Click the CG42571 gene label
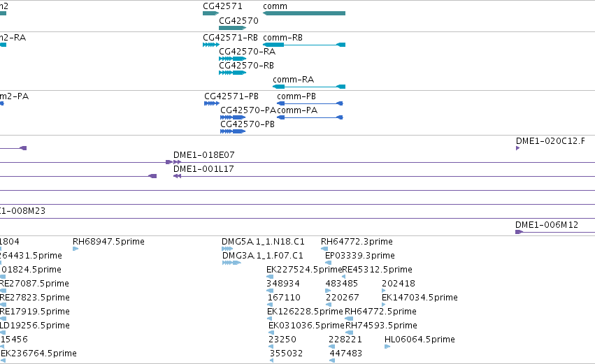595x364 pixels. pos(222,6)
